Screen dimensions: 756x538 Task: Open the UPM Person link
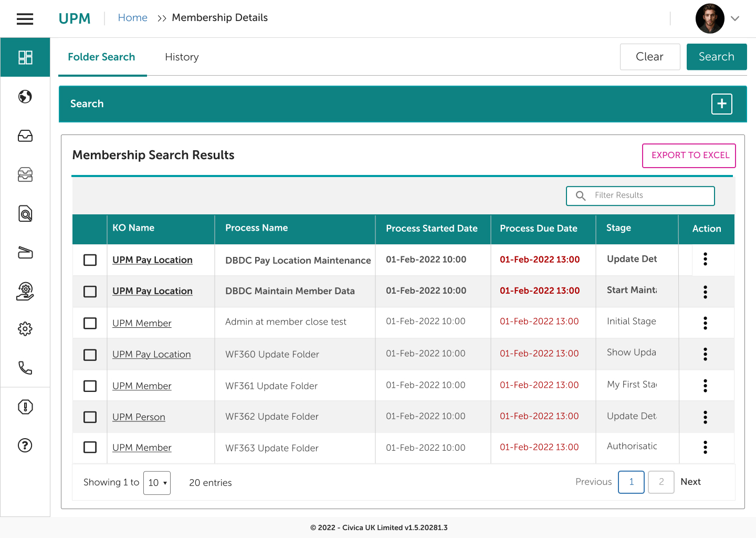[139, 417]
